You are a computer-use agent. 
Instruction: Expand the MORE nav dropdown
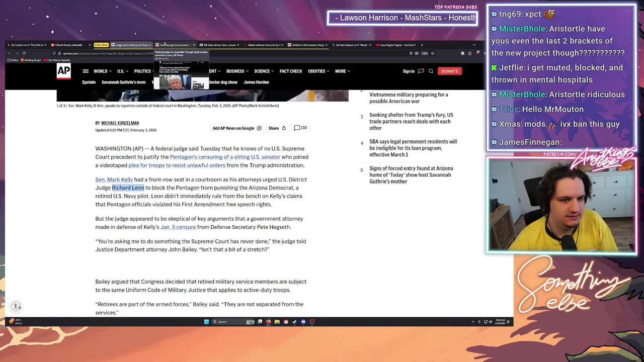click(x=343, y=71)
